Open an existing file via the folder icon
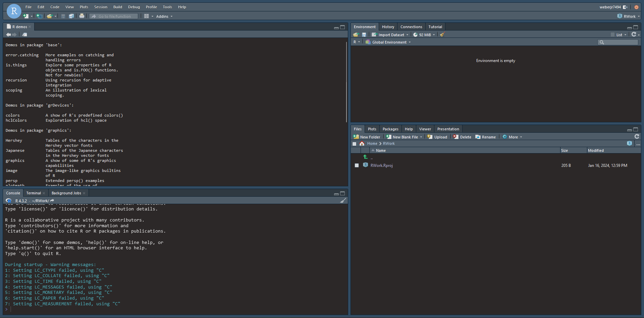 coord(50,16)
